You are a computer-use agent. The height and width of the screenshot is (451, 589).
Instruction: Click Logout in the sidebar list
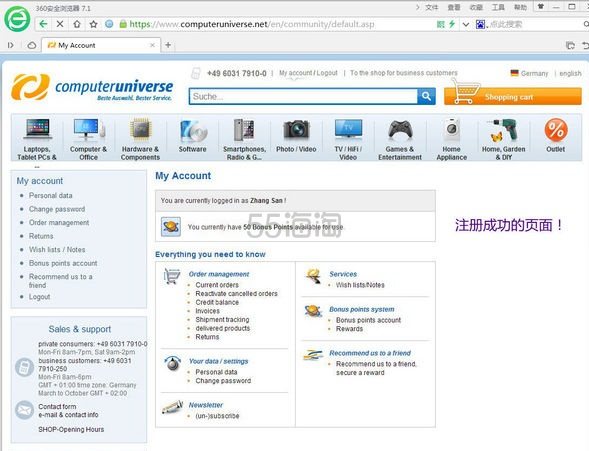[39, 297]
